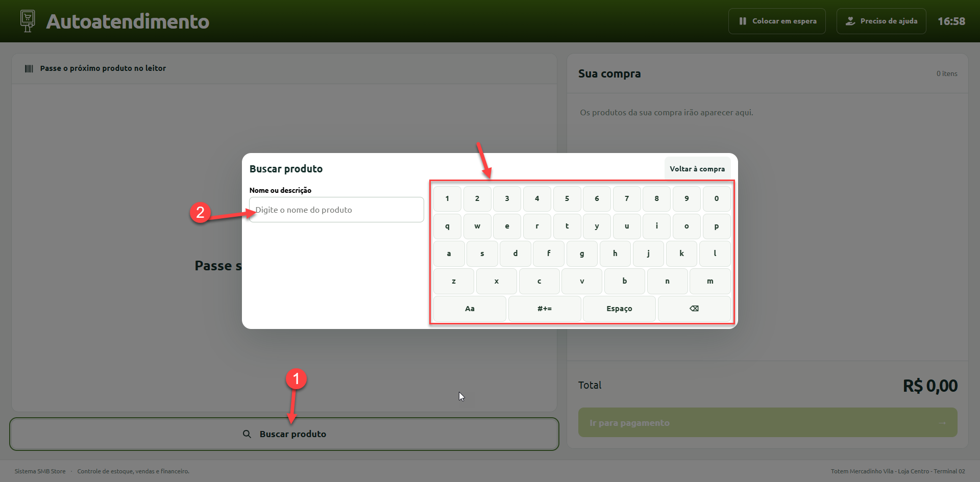Image resolution: width=980 pixels, height=482 pixels.
Task: Tap the 9 key on the keyboard
Action: 687,198
